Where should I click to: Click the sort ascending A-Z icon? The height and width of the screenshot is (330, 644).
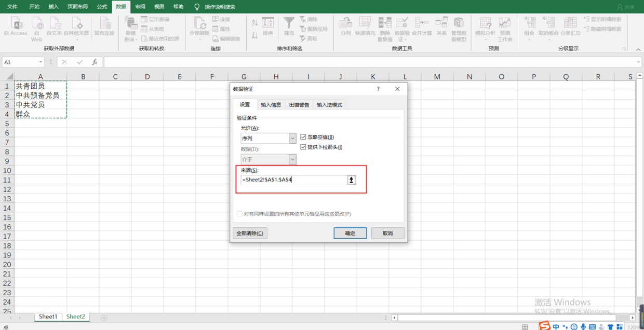click(x=254, y=23)
